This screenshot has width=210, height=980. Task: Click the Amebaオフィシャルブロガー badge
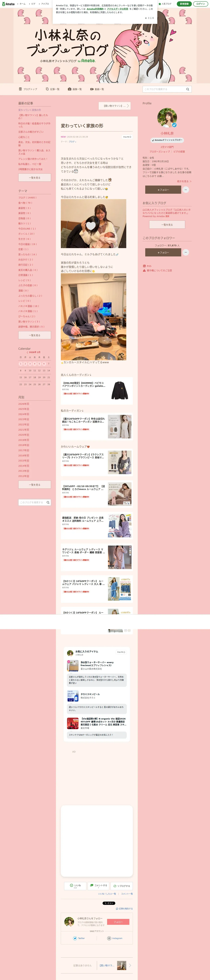(x=167, y=140)
